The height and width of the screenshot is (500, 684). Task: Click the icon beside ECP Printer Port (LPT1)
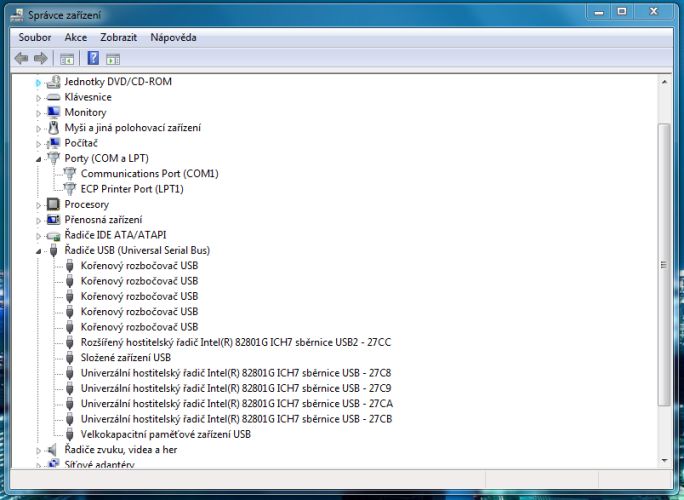(x=69, y=188)
